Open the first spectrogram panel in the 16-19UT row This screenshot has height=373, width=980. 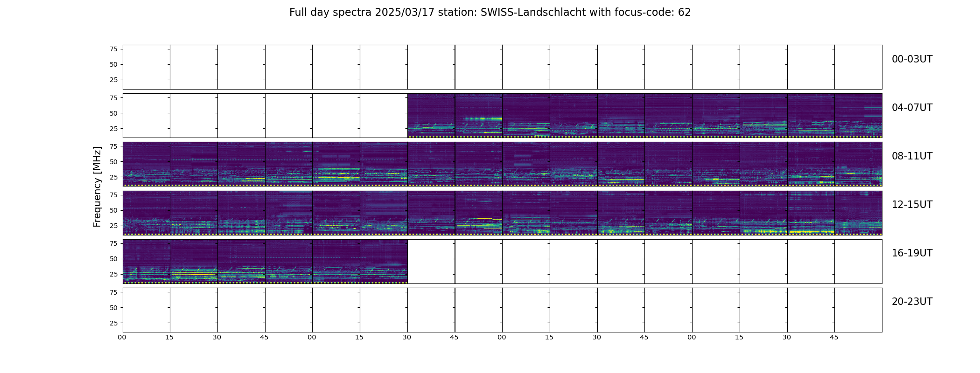tap(147, 261)
